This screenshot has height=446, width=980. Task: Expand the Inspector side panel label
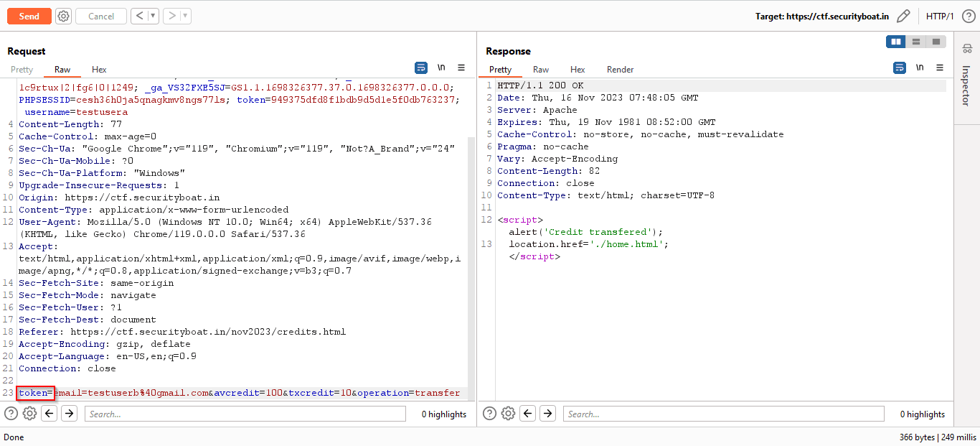click(x=966, y=86)
